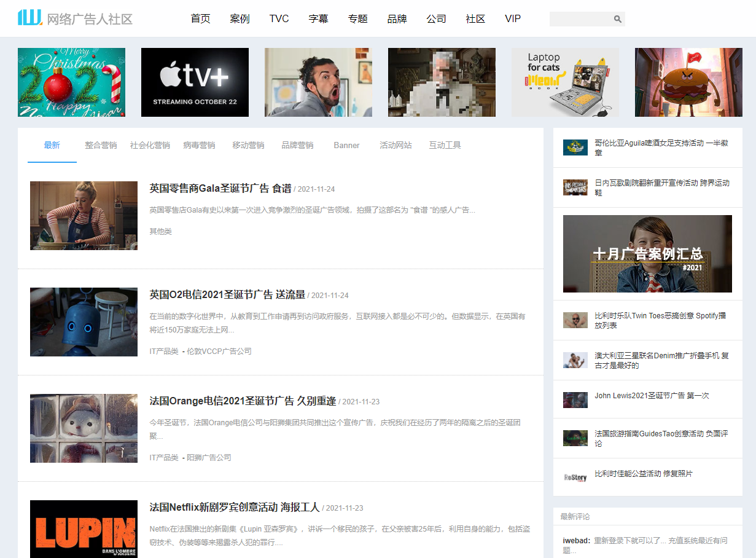
Task: Open sidebar link 法国旅游指南GuidesTao创意活动
Action: tap(661, 438)
